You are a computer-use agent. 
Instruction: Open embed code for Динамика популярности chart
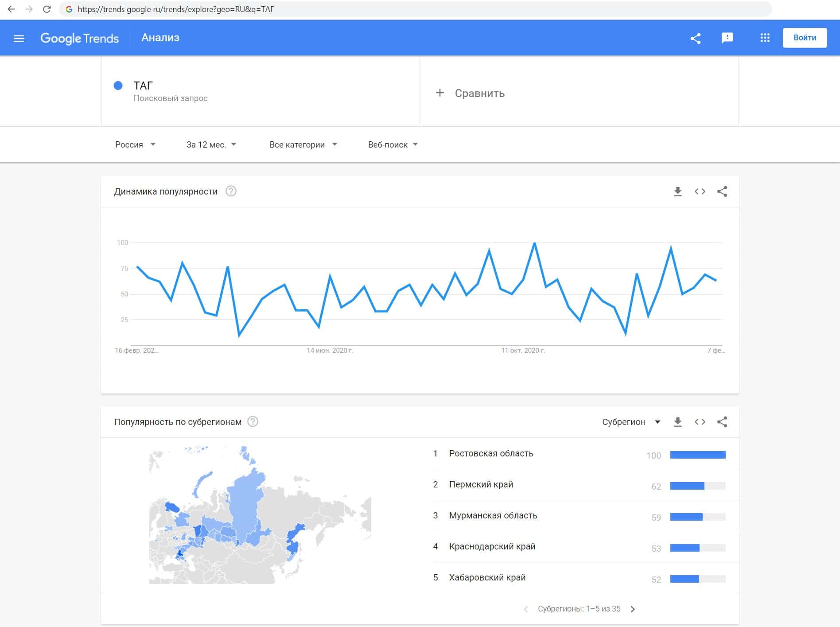(x=700, y=191)
